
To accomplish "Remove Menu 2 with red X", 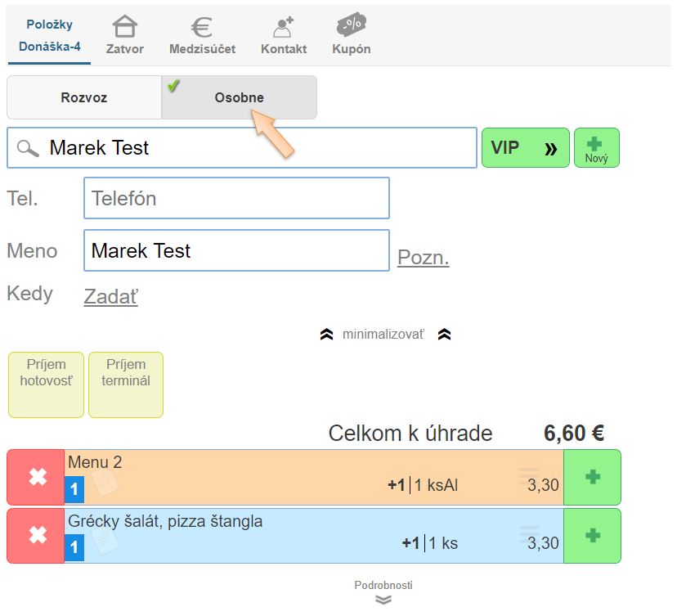I will 36,477.
